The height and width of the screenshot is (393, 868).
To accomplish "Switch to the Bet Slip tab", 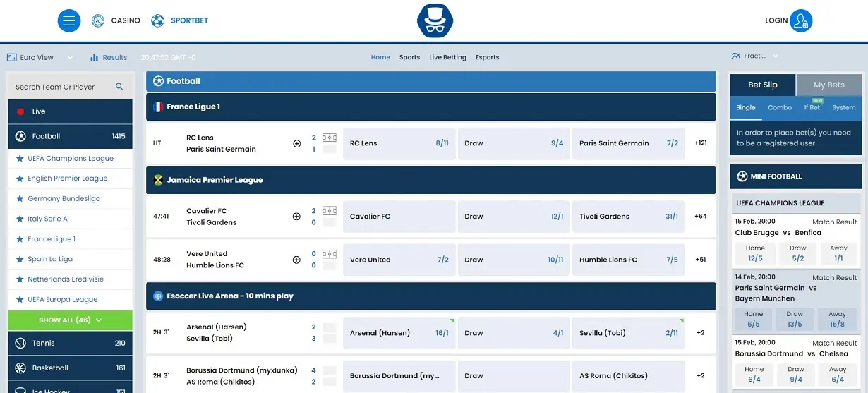I will coord(763,85).
